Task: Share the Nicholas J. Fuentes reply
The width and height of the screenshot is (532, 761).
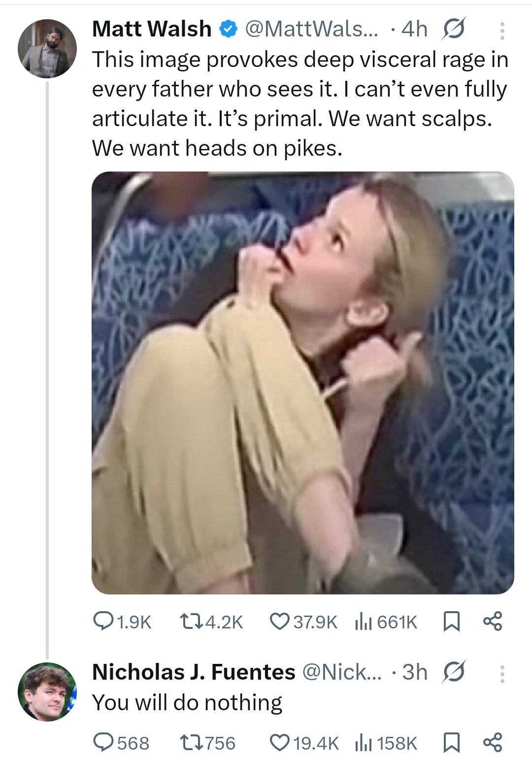Action: coord(493,742)
